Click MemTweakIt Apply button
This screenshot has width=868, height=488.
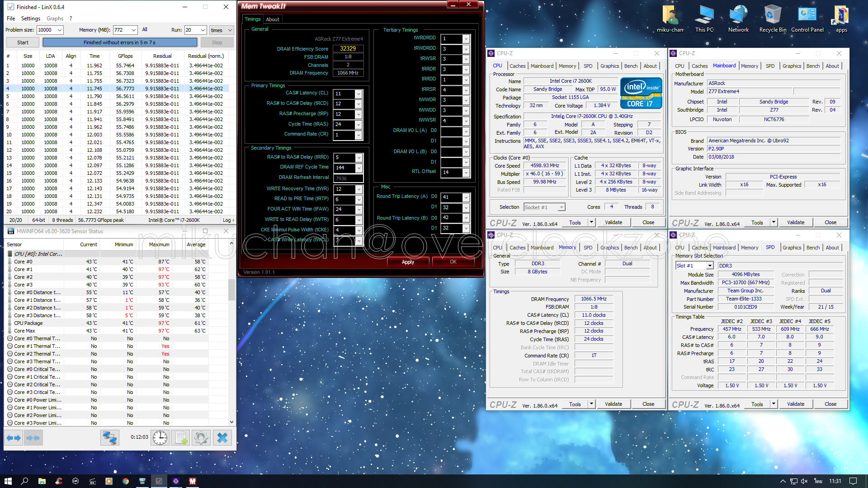point(408,262)
